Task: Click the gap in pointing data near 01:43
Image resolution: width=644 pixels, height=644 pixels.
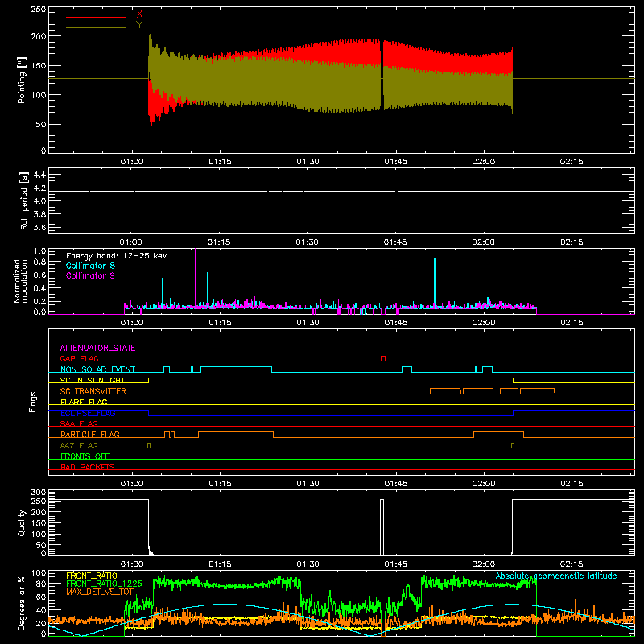Action: [x=382, y=75]
